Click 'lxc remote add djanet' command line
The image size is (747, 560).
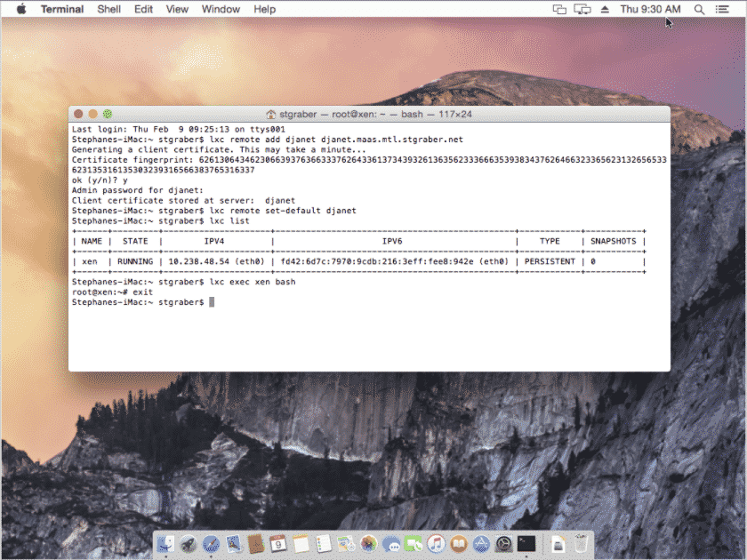[x=336, y=140]
